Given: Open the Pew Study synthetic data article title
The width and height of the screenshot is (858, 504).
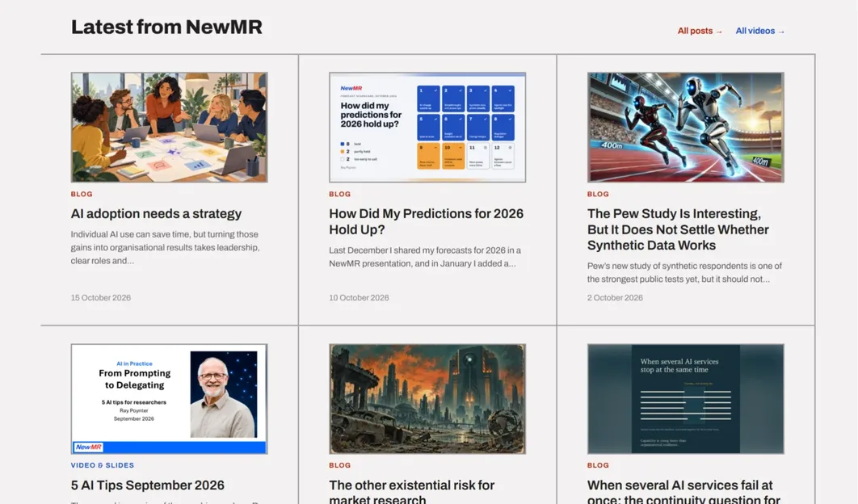Looking at the screenshot, I should (678, 229).
